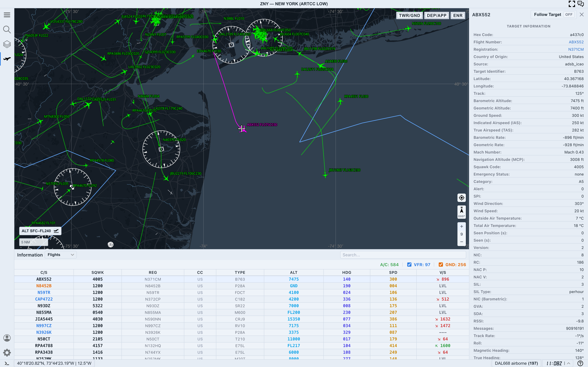Open the search tool in the sidebar
588x367 pixels.
point(7,30)
